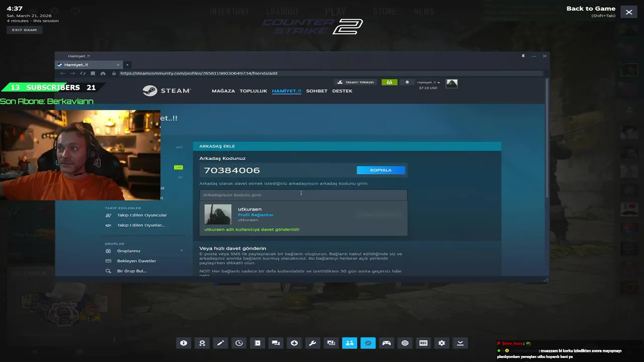Open the REC game recording icon
Viewport: 644px width, 362px height.
click(x=423, y=343)
